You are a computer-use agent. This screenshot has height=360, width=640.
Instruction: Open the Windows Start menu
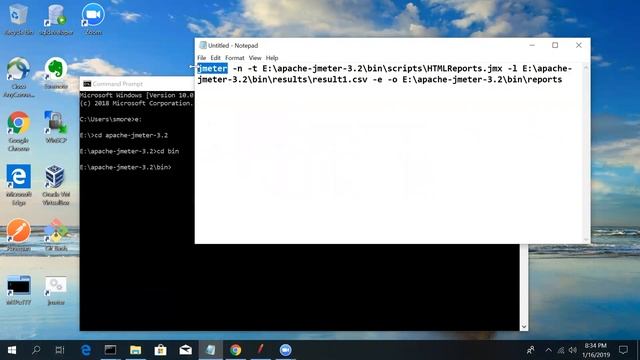click(12, 350)
